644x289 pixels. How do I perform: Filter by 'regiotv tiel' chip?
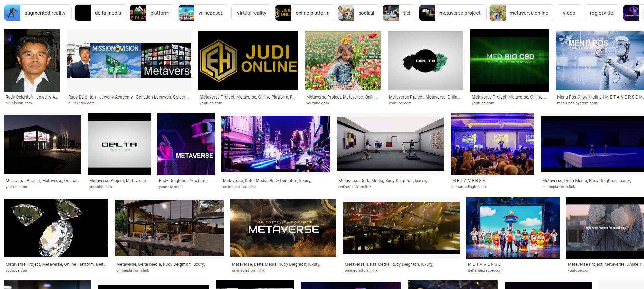click(602, 13)
